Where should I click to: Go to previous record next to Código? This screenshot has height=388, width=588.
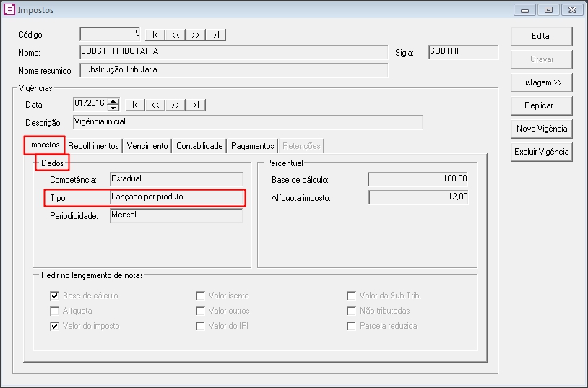[x=176, y=35]
